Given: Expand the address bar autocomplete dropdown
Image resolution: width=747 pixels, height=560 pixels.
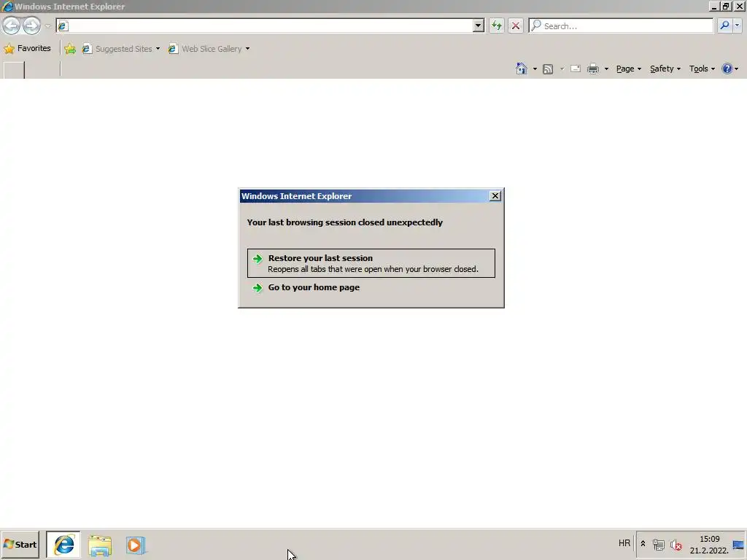Looking at the screenshot, I should coord(479,26).
